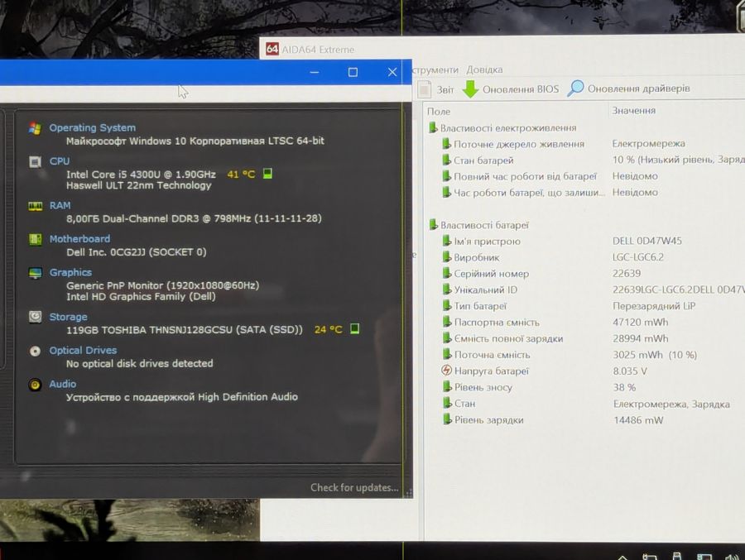Click the Звіт toolbar button

[436, 89]
